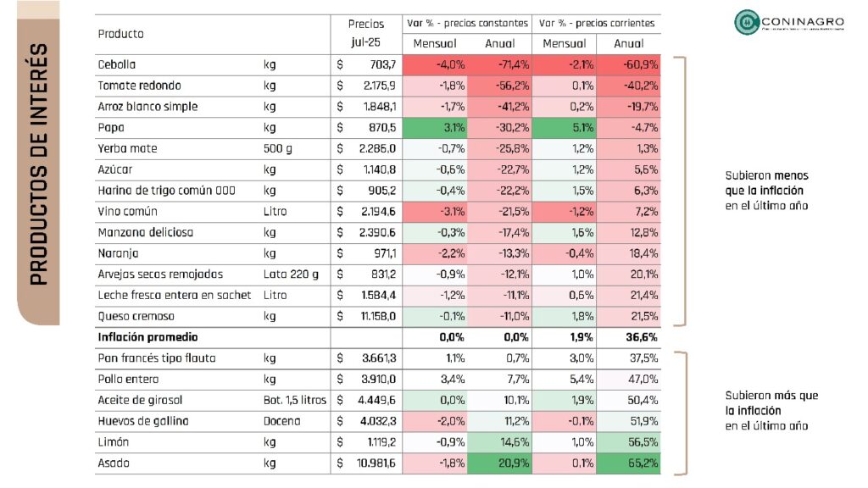The width and height of the screenshot is (868, 488).
Task: Select 'Var % - precios constantes' header
Action: (x=467, y=23)
